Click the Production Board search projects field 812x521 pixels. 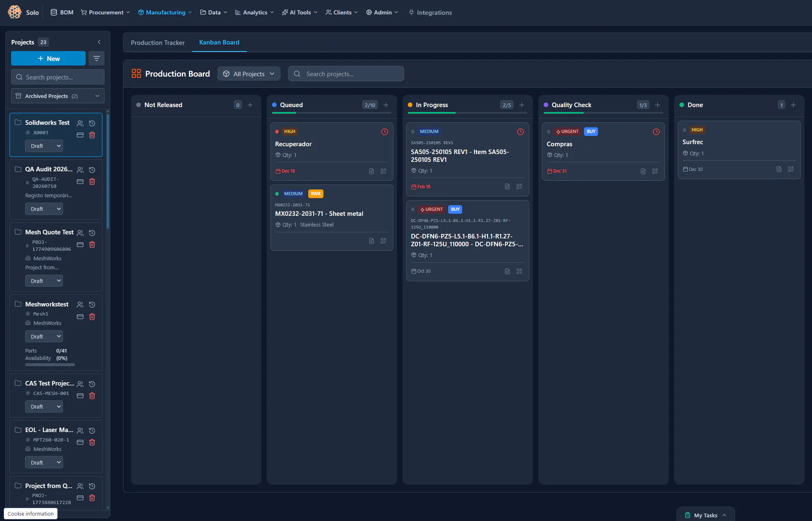(x=346, y=74)
